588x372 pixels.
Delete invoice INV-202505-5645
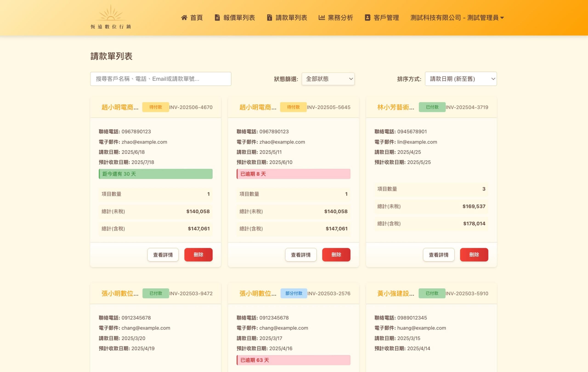pos(336,255)
